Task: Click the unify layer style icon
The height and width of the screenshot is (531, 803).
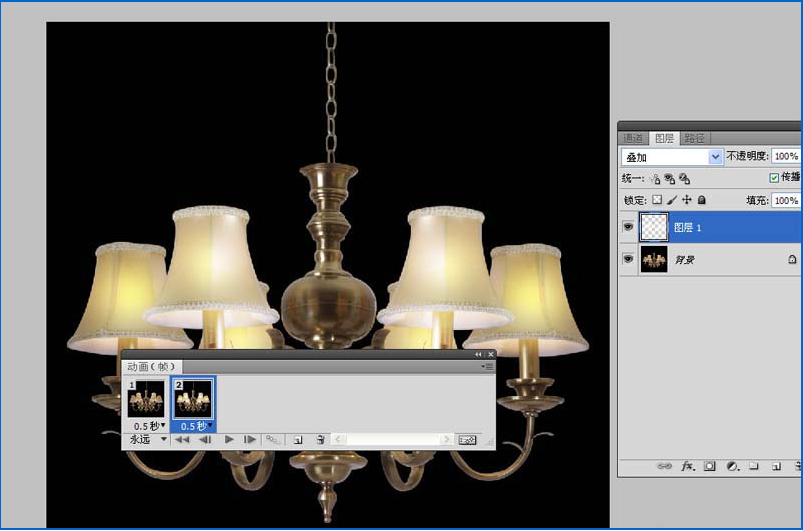Action: point(684,179)
